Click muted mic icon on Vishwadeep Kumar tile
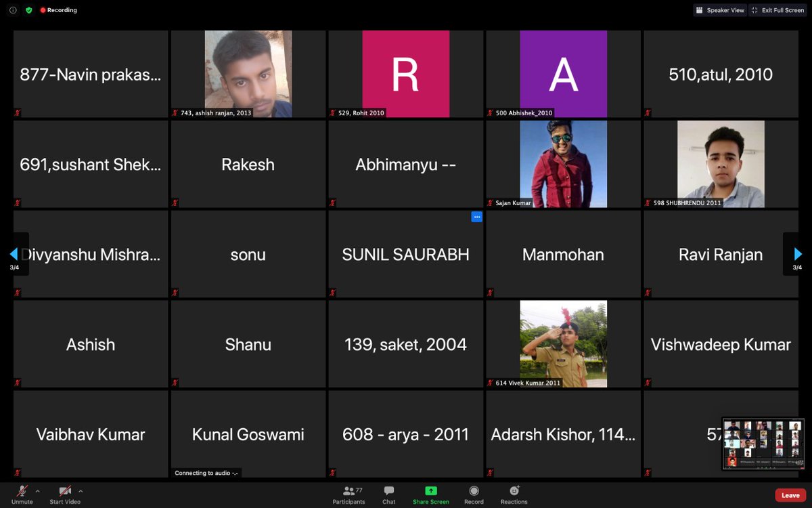This screenshot has height=508, width=812. (648, 383)
